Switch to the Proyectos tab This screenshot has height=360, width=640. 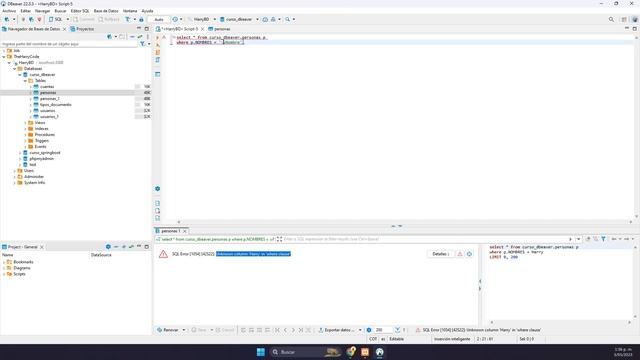tap(82, 29)
